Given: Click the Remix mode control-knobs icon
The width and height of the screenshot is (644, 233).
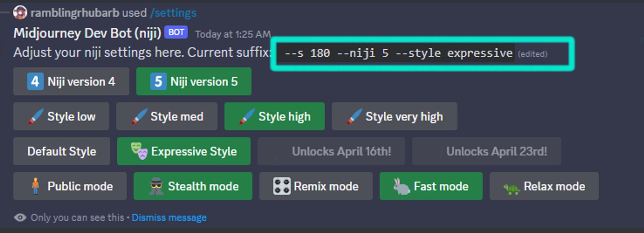Looking at the screenshot, I should click(282, 186).
